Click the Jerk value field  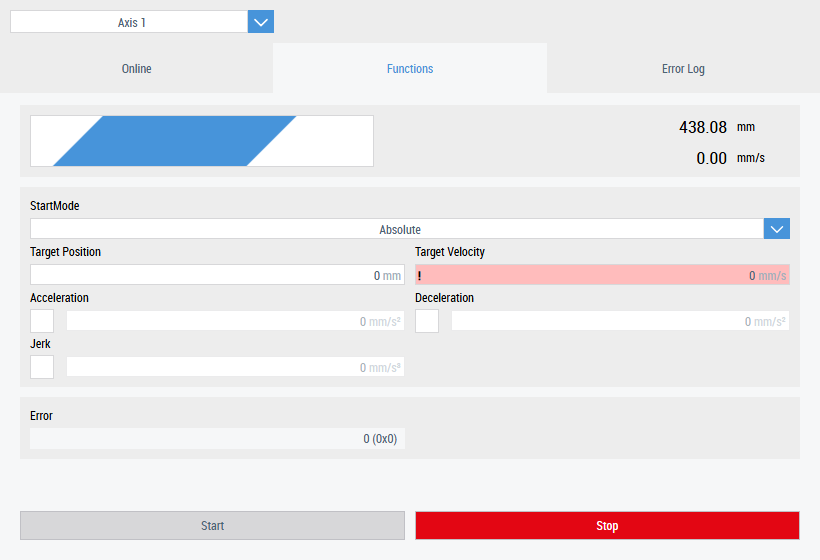pyautogui.click(x=235, y=367)
